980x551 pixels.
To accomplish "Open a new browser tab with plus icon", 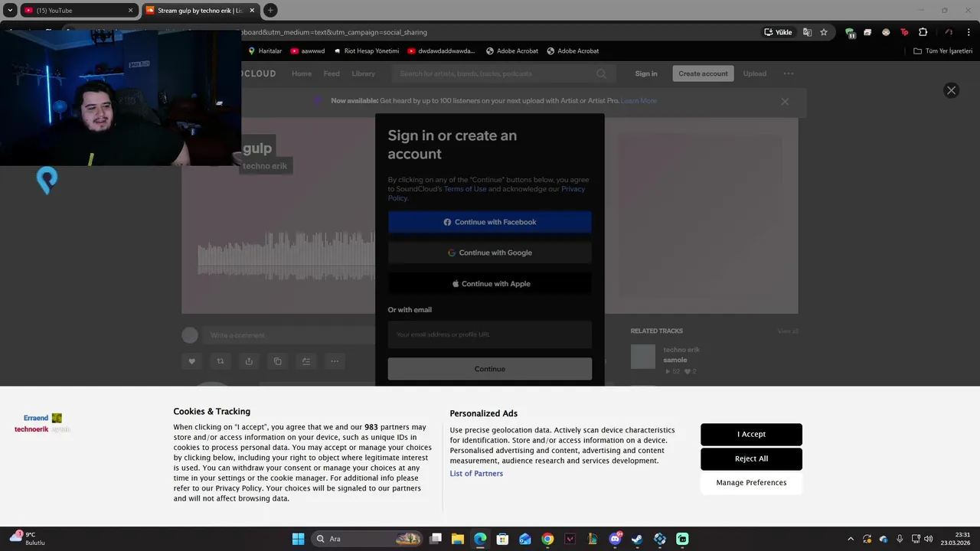I will pyautogui.click(x=270, y=11).
